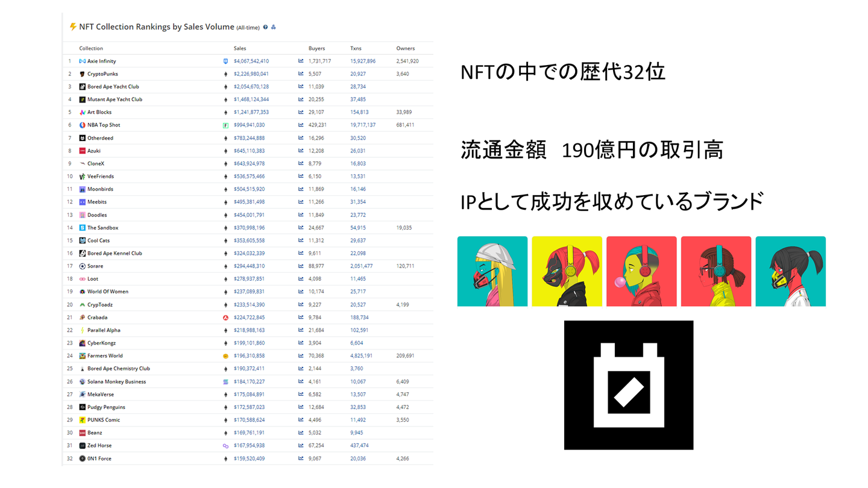Click the red-background character in yellow jacket
The height and width of the screenshot is (488, 868).
coord(716,271)
